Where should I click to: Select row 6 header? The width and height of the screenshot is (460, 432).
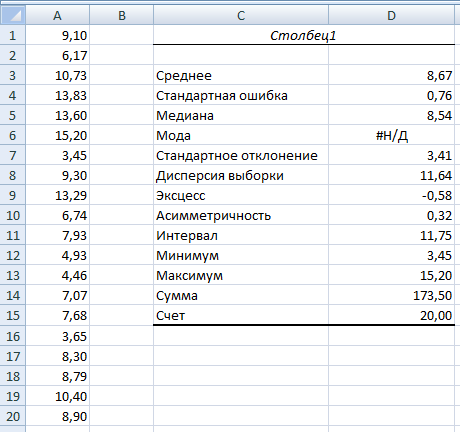click(12, 135)
